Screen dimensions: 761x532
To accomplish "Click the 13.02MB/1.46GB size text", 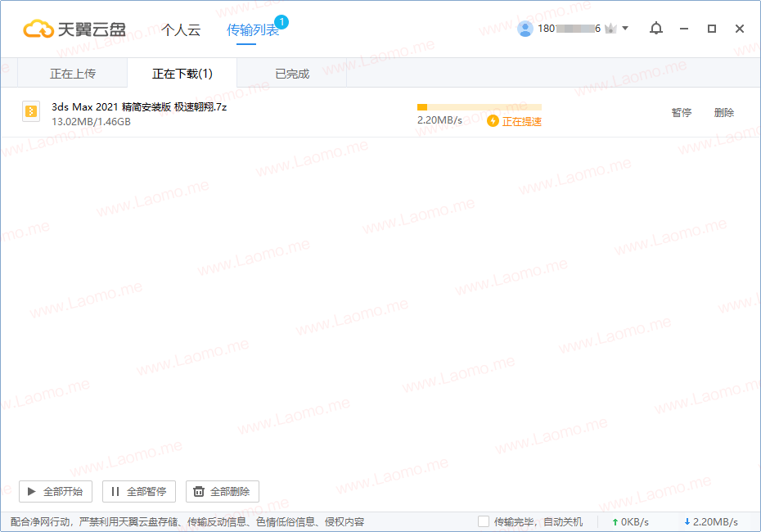I will tap(92, 122).
